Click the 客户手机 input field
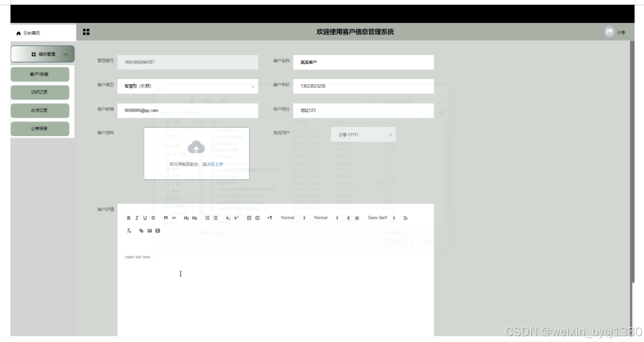This screenshot has height=342, width=644. tap(363, 86)
